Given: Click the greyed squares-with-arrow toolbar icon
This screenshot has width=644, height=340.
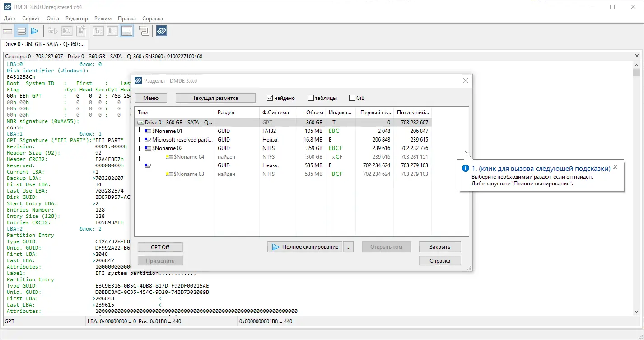Looking at the screenshot, I should [53, 31].
